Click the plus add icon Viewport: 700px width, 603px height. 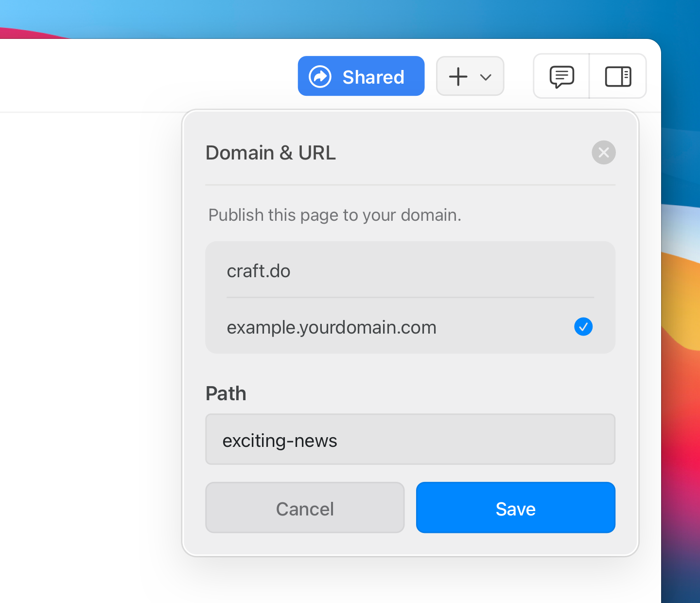458,77
